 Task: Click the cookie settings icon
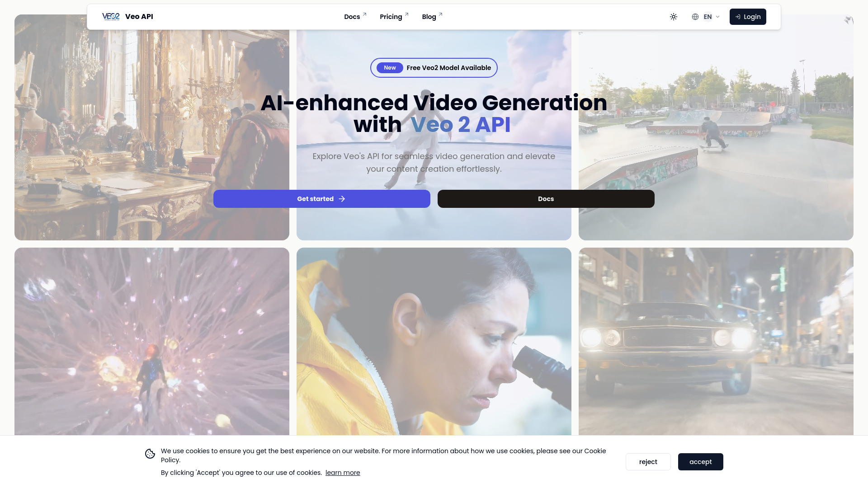tap(149, 454)
